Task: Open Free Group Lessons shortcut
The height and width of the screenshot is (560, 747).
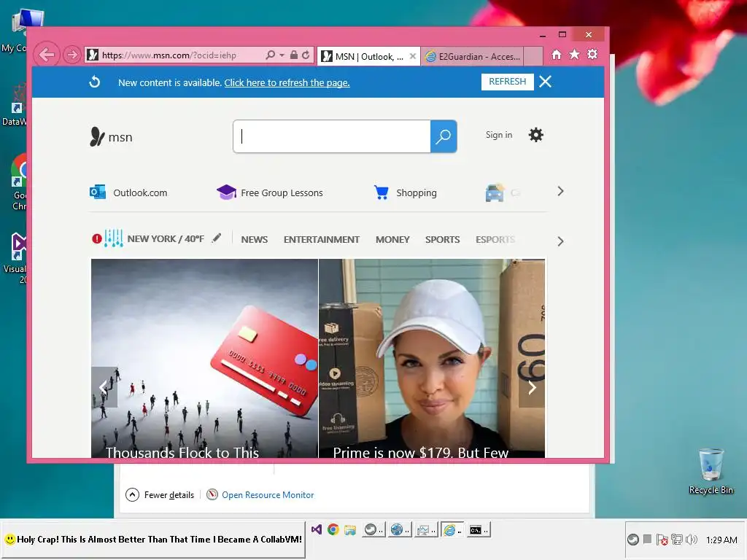Action: 270,192
